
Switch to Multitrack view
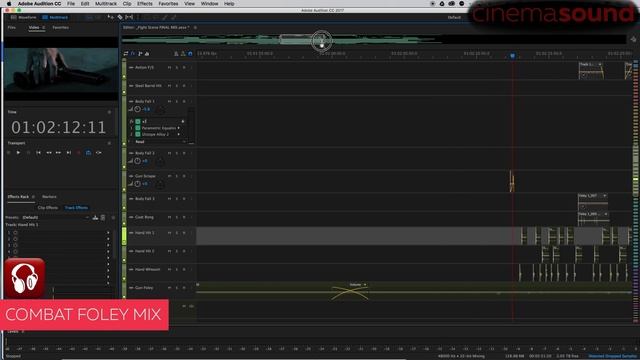click(55, 18)
